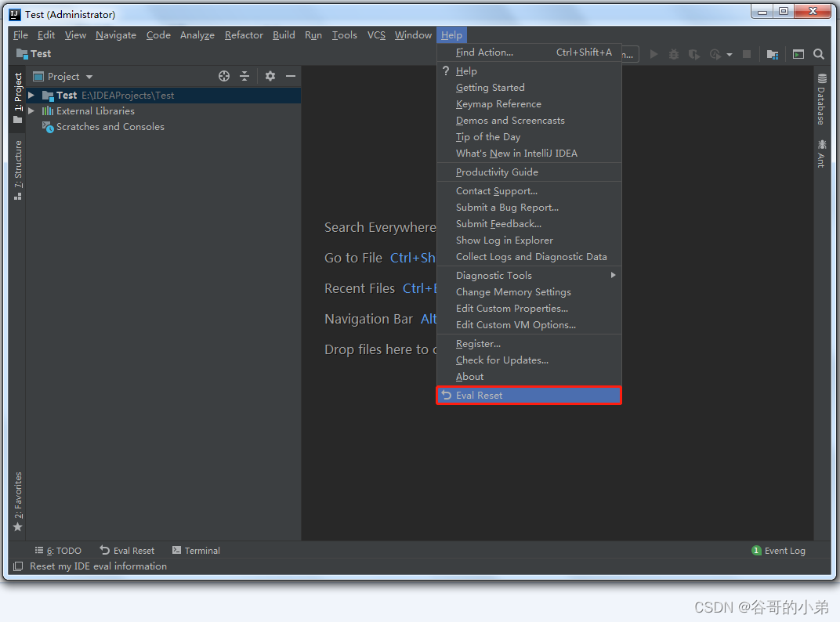This screenshot has height=622, width=840.
Task: Open the VCS menu
Action: pyautogui.click(x=376, y=35)
